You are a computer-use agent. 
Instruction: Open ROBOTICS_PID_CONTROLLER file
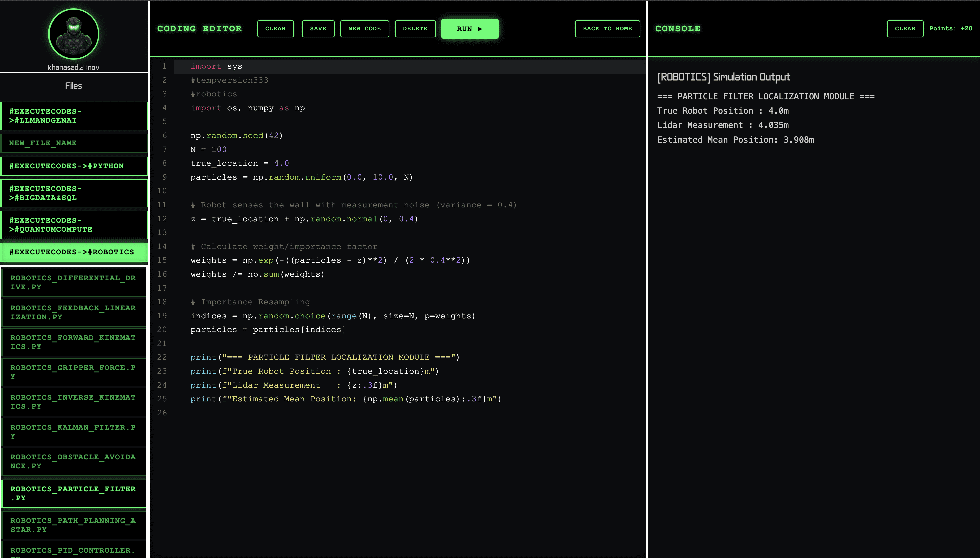74,550
